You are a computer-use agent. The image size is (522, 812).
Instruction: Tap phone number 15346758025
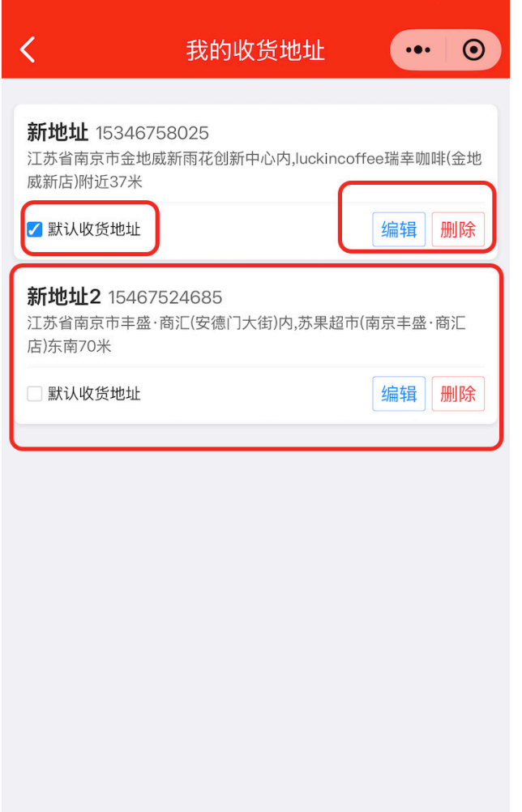pyautogui.click(x=152, y=133)
